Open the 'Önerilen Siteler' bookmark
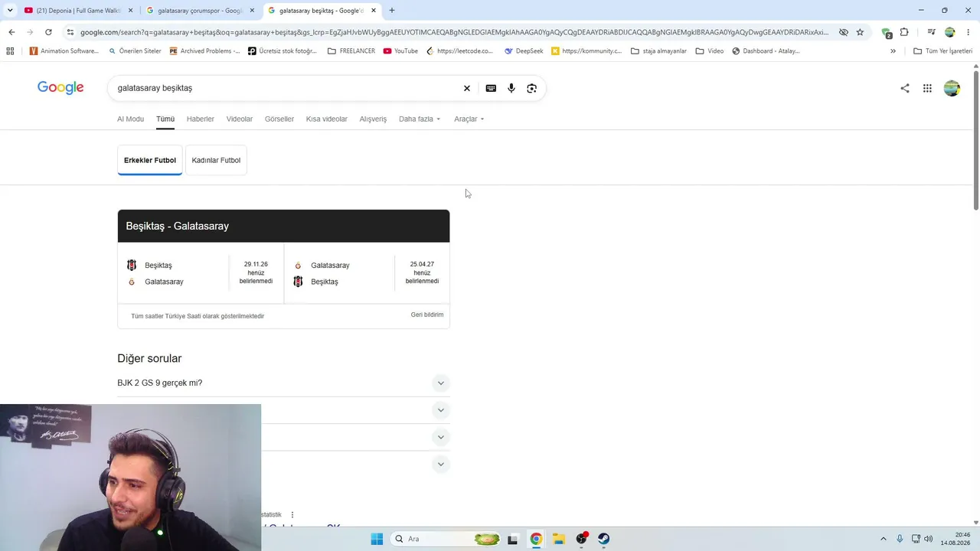The height and width of the screenshot is (551, 980). [135, 51]
